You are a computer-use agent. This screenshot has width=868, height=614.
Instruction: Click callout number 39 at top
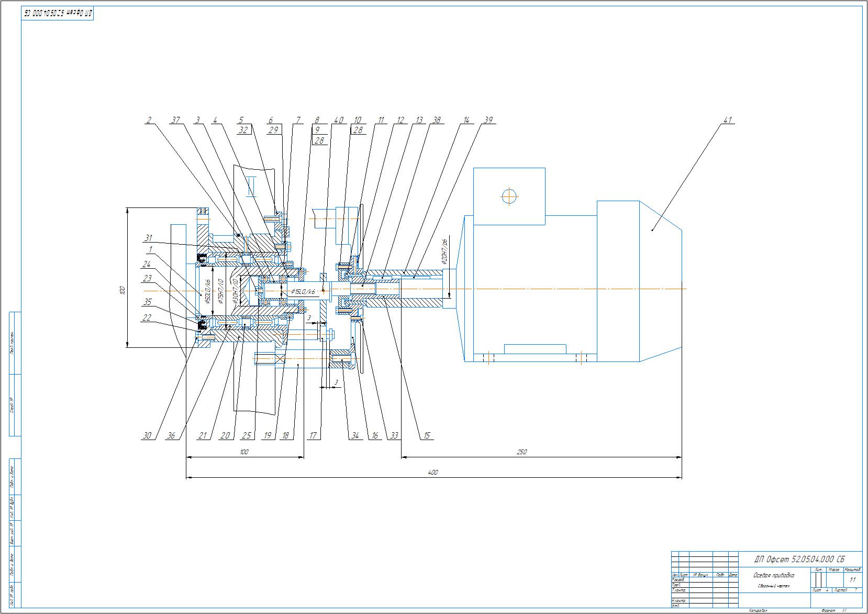pyautogui.click(x=488, y=120)
